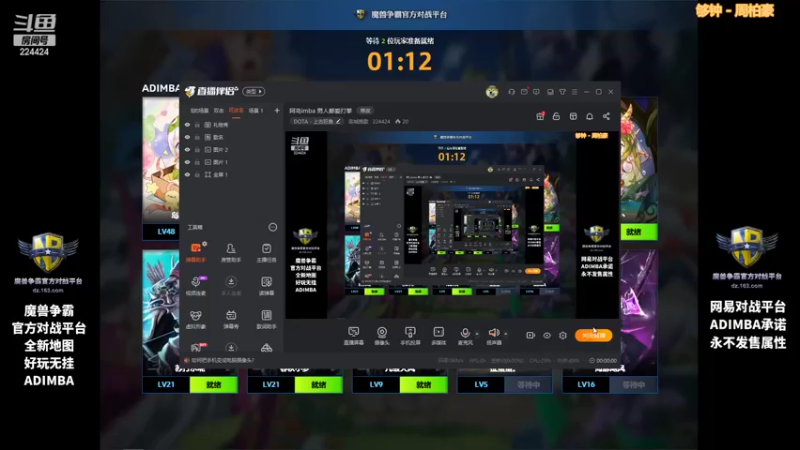
Task: Lock the 礼物秀 source layer
Action: point(197,124)
